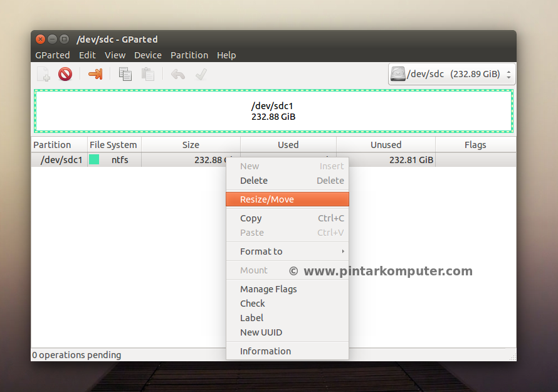Click the New partition toolbar icon
The image size is (558, 392).
[43, 74]
